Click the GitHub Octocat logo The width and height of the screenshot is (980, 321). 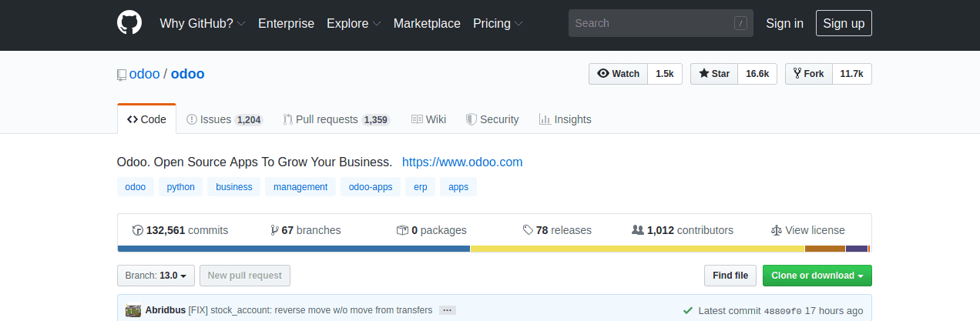(x=129, y=23)
